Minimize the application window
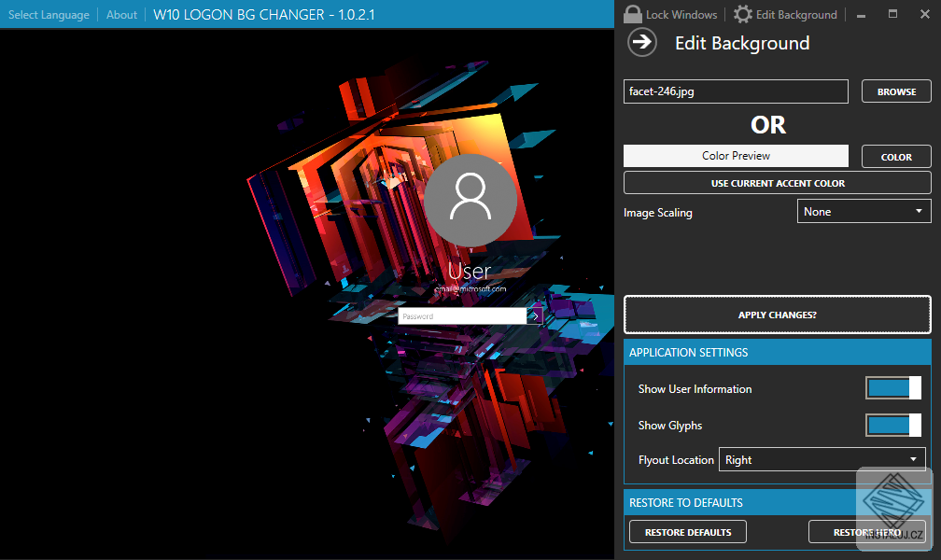The image size is (941, 560). coord(861,14)
